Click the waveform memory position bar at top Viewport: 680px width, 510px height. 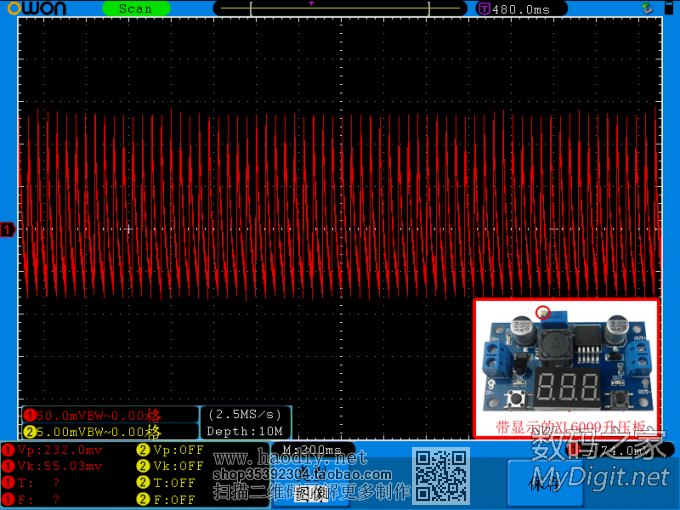[x=340, y=9]
